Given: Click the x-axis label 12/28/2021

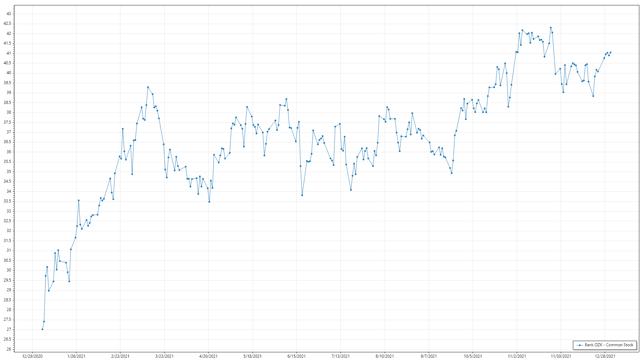Looking at the screenshot, I should pyautogui.click(x=605, y=356).
